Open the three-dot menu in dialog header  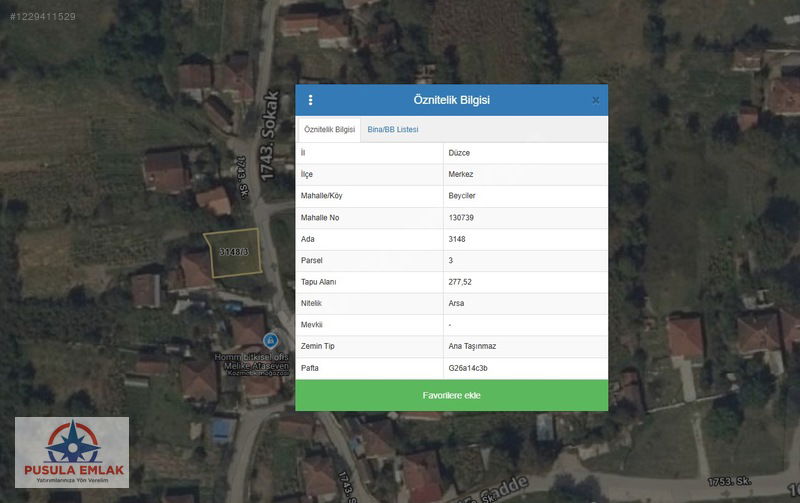pos(310,100)
